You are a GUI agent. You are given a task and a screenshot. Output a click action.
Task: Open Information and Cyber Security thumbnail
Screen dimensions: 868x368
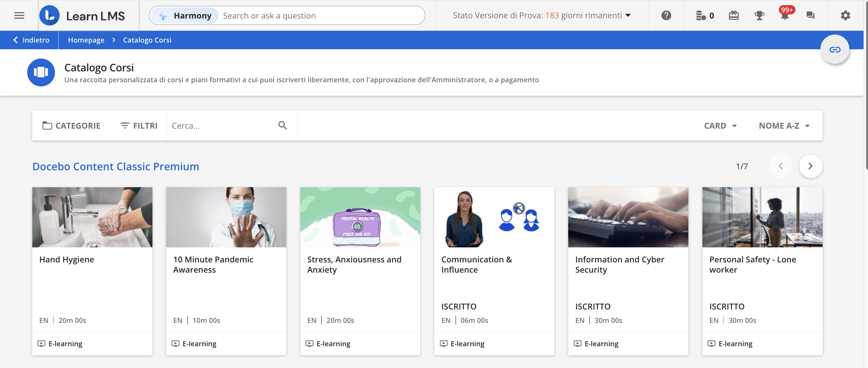[x=628, y=217]
